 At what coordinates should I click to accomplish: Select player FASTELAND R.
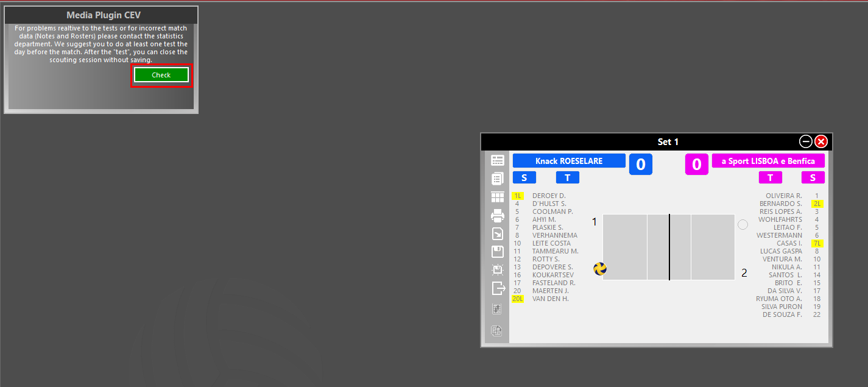[554, 283]
